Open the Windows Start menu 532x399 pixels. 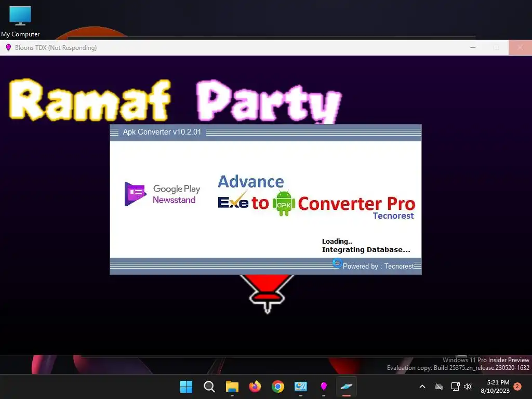point(186,387)
